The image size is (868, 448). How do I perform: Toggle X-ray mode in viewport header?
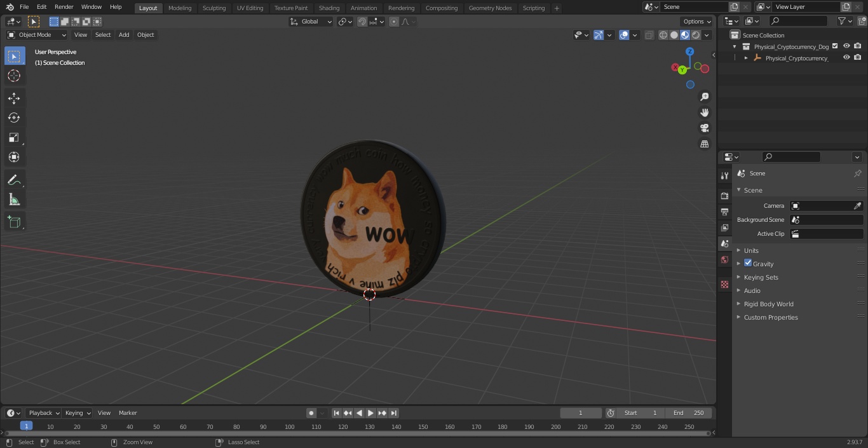[649, 35]
